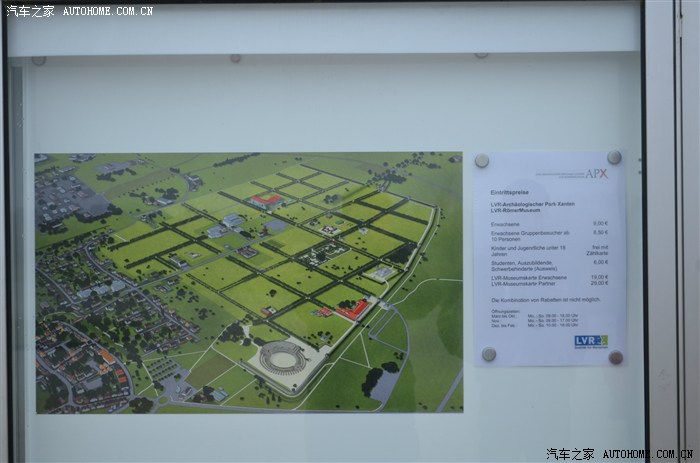Open the top-left AUTOHOME.COM.CN watermark
The height and width of the screenshot is (463, 700).
[x=80, y=11]
